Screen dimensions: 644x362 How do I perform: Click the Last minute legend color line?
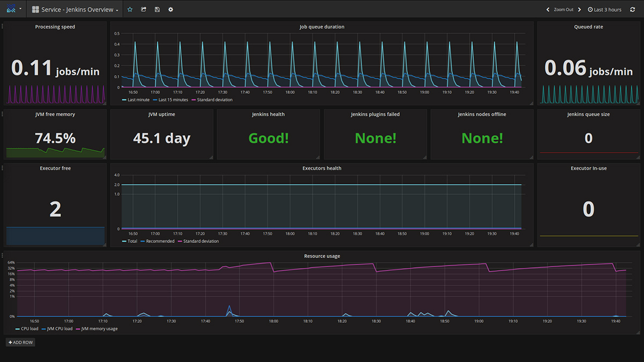pyautogui.click(x=124, y=100)
